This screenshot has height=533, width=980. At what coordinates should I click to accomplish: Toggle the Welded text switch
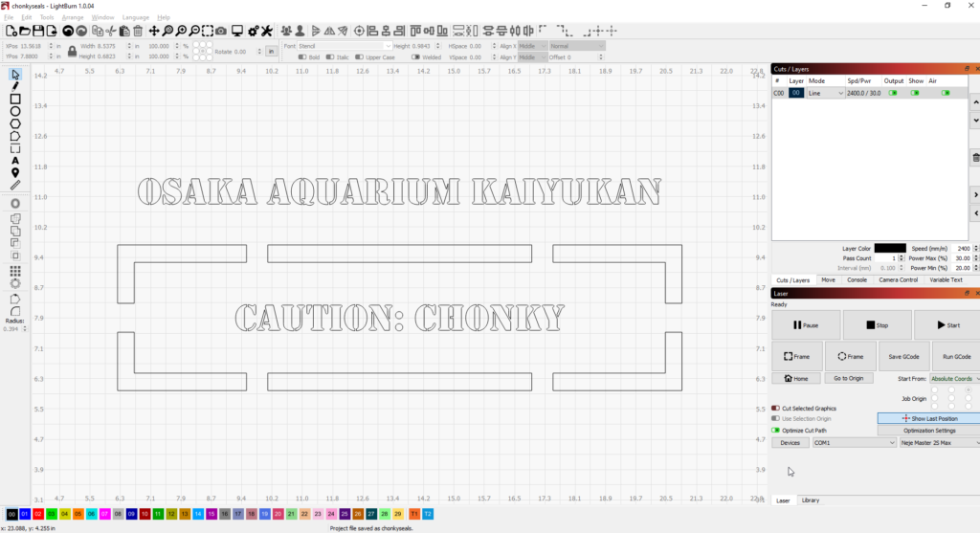pos(415,56)
